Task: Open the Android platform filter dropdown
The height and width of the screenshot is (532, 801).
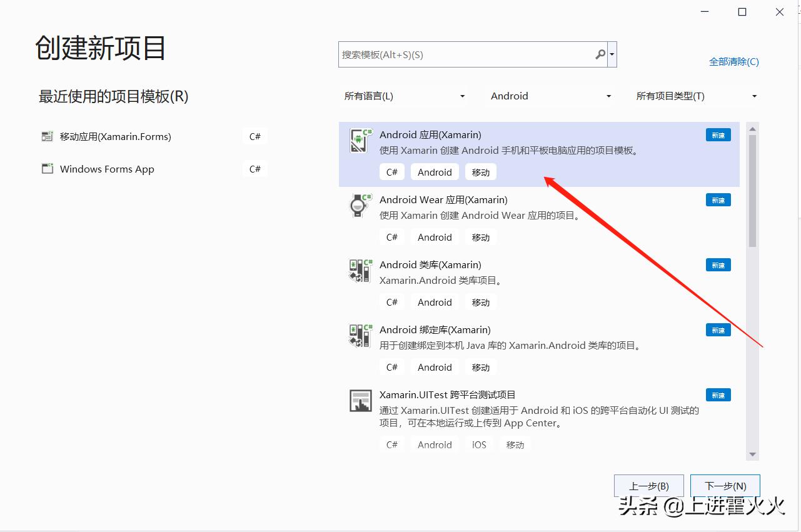Action: (549, 96)
